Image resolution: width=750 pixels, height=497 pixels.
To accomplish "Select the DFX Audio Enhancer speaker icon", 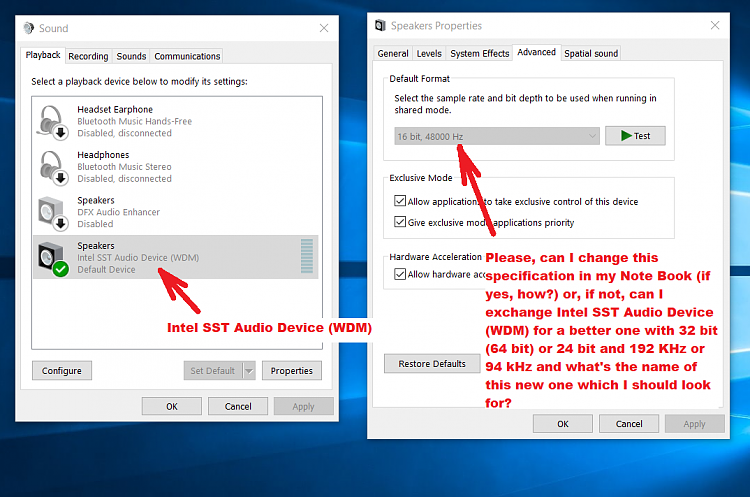I will [x=52, y=213].
